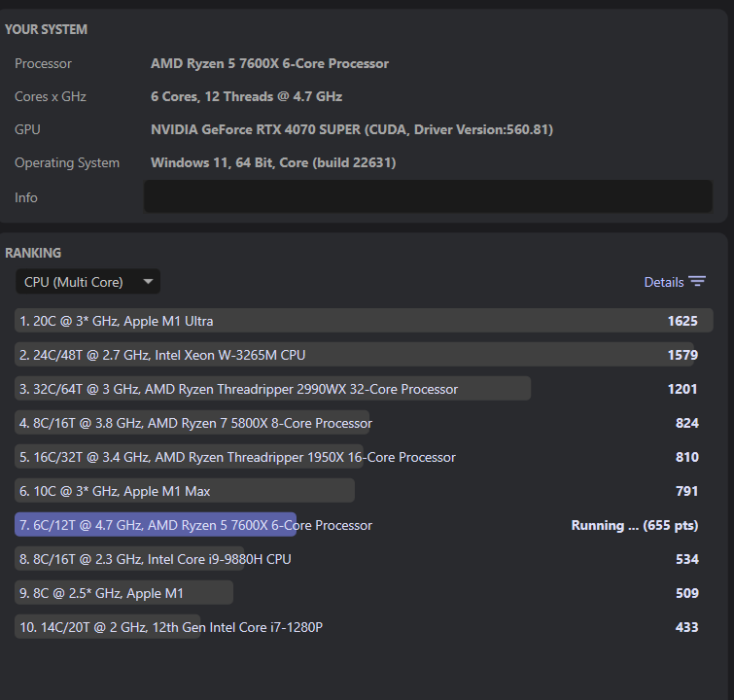Viewport: 734px width, 700px height.
Task: Select the Threadripper 2990WX ranking row
Action: click(364, 389)
